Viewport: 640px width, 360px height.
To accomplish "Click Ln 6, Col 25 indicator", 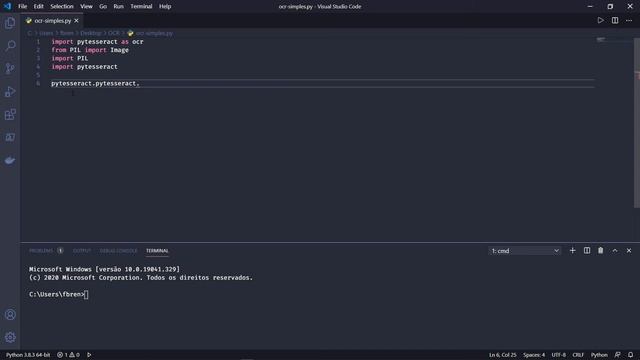I will pos(502,355).
